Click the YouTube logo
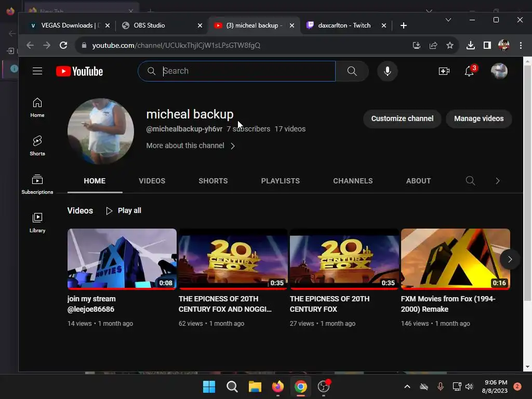 79,71
